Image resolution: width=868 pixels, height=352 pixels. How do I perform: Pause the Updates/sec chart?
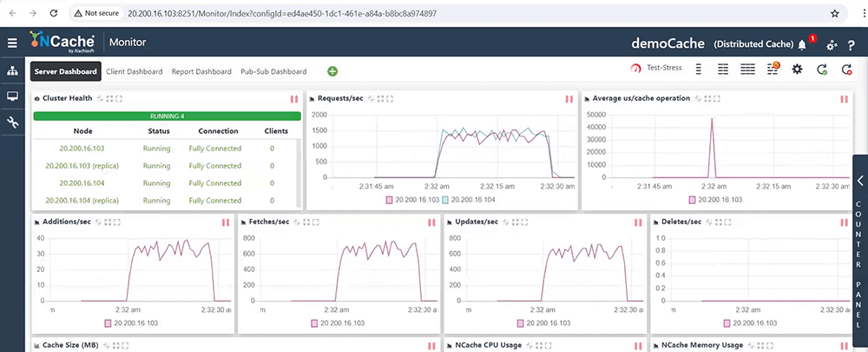(638, 222)
